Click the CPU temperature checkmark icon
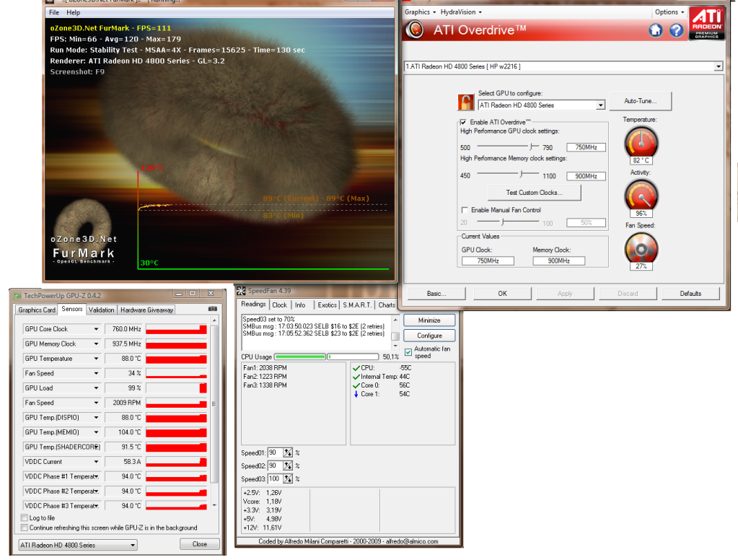 point(356,368)
